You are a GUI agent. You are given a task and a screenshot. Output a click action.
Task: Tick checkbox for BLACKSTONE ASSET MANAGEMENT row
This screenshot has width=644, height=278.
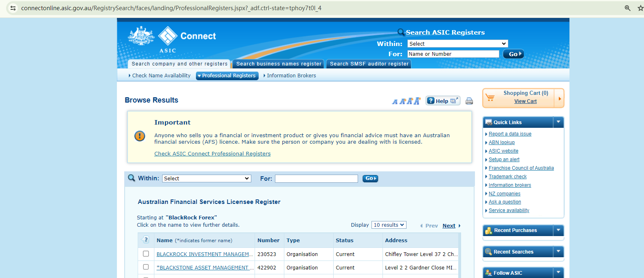(x=146, y=267)
